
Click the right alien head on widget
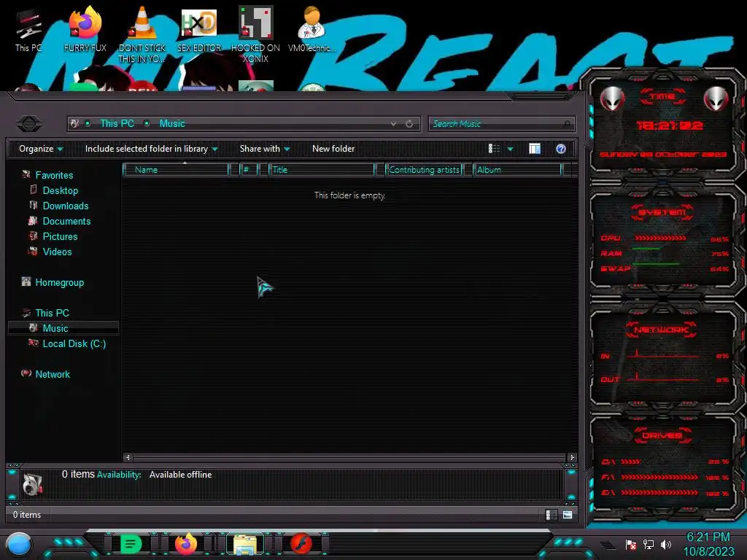[716, 98]
